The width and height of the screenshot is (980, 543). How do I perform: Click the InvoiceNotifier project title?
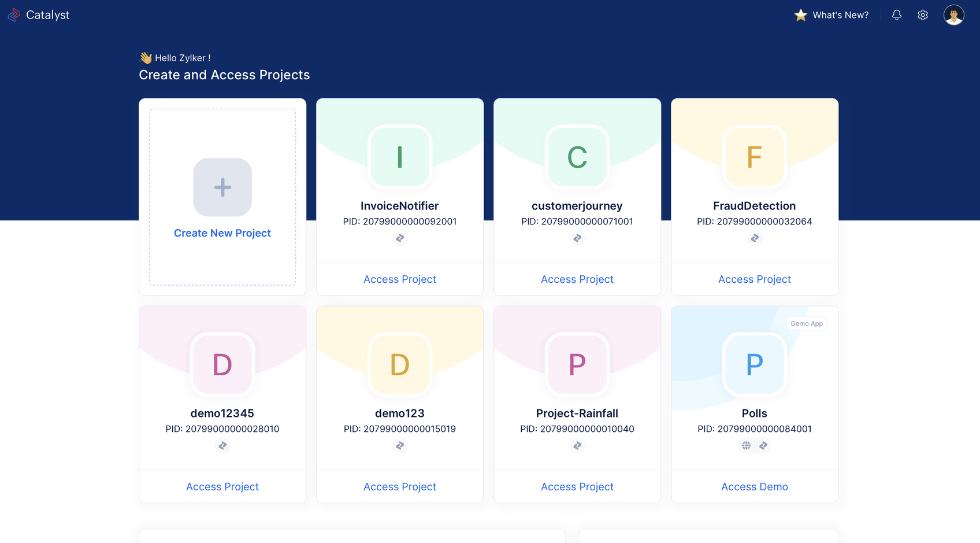pos(400,206)
